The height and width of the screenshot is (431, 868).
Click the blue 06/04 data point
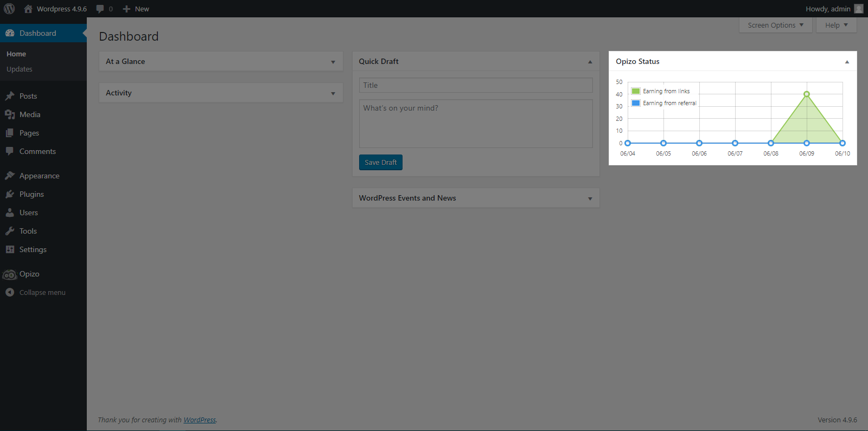628,143
